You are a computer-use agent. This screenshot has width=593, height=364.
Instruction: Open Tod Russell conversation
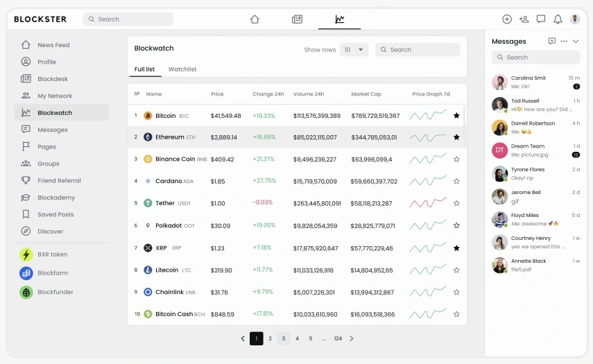(535, 105)
